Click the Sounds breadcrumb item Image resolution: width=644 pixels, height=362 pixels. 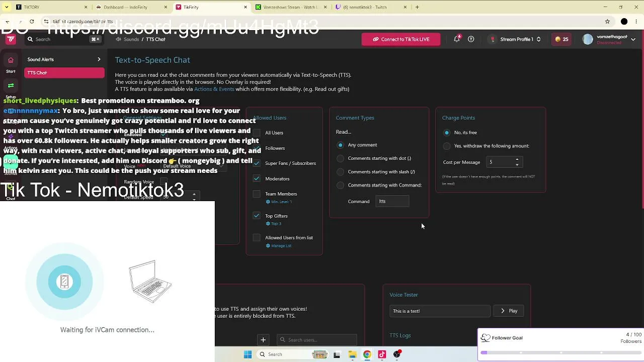[131, 39]
